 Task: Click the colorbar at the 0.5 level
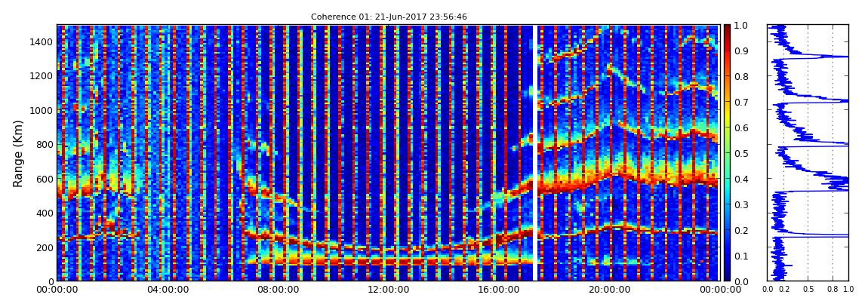[727, 153]
